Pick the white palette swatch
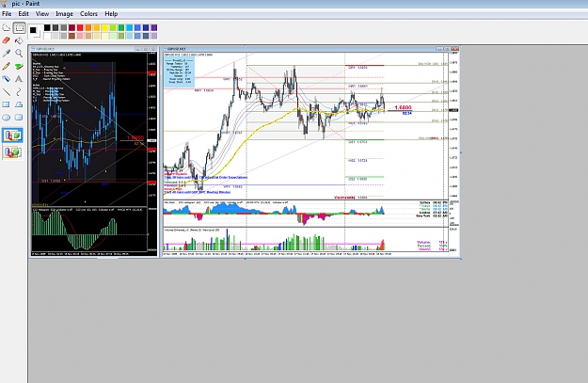Viewport: 588px width, 383px height. [x=47, y=36]
